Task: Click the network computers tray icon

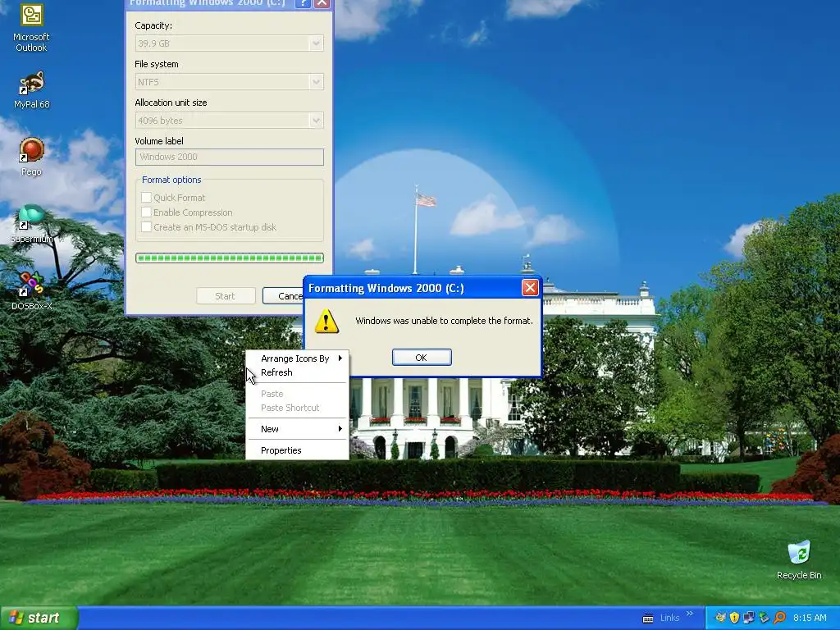Action: tap(749, 618)
